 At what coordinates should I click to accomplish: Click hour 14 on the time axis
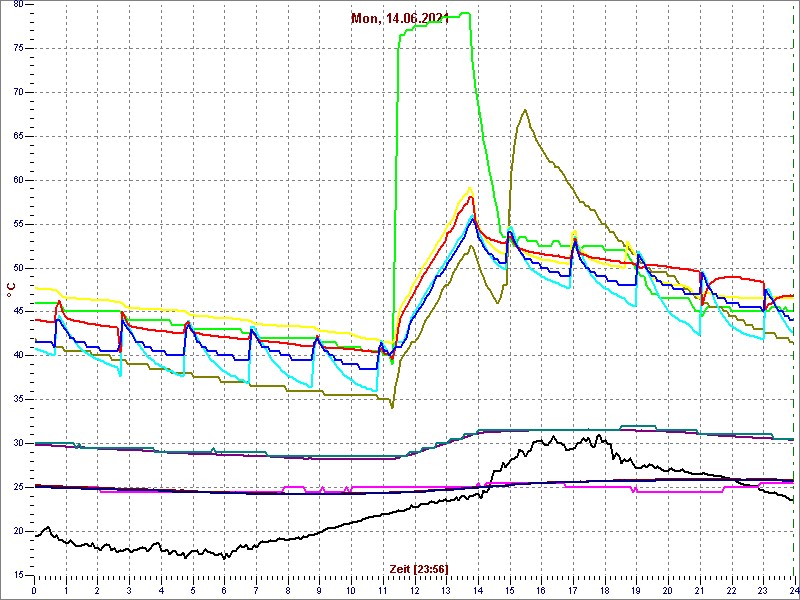click(478, 590)
